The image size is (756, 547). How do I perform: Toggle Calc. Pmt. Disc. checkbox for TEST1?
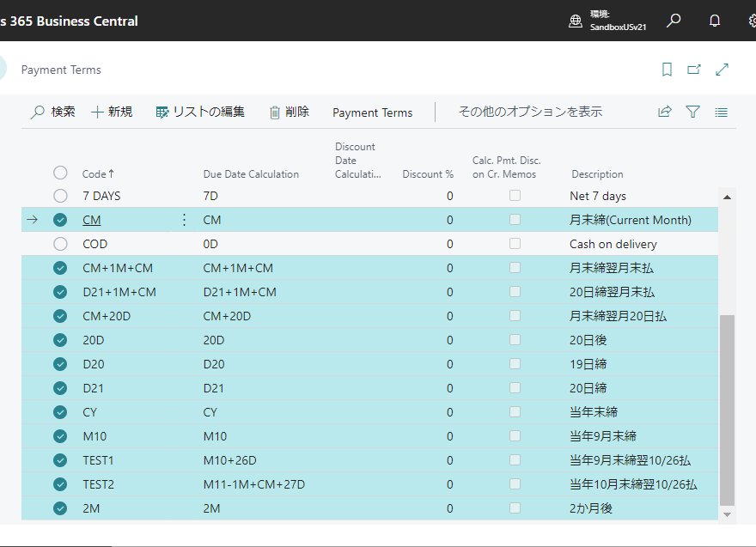(515, 459)
